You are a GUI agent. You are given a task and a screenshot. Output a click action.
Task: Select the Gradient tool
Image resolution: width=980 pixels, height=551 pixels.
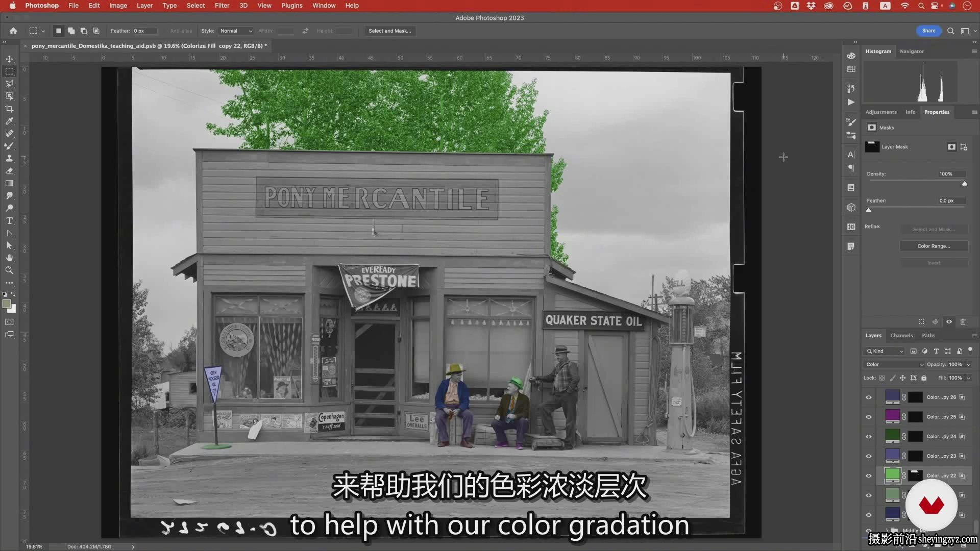9,183
